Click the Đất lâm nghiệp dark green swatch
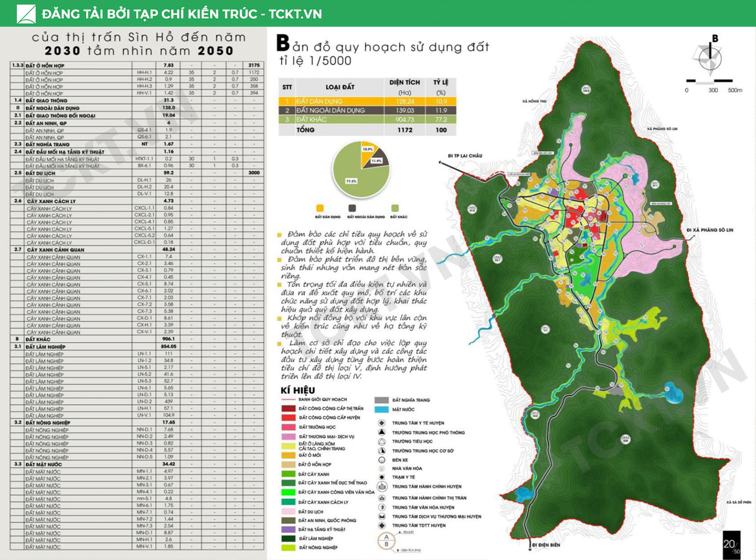This screenshot has width=756, height=560. (x=288, y=538)
